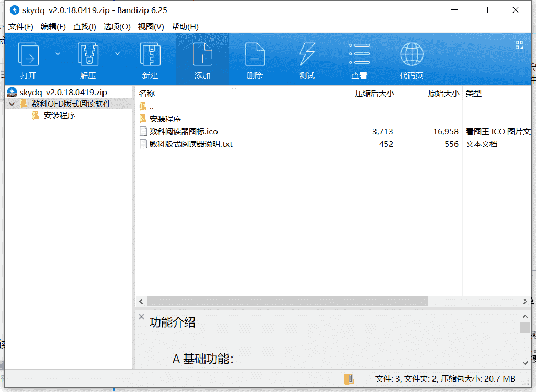Screen dimensions: 536x392
Task: Click the Bandizip app icon in title bar
Action: tap(14, 10)
